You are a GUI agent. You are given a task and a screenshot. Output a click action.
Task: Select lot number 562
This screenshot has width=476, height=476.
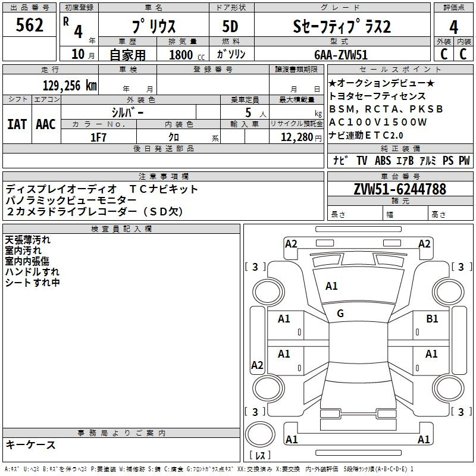pyautogui.click(x=30, y=27)
